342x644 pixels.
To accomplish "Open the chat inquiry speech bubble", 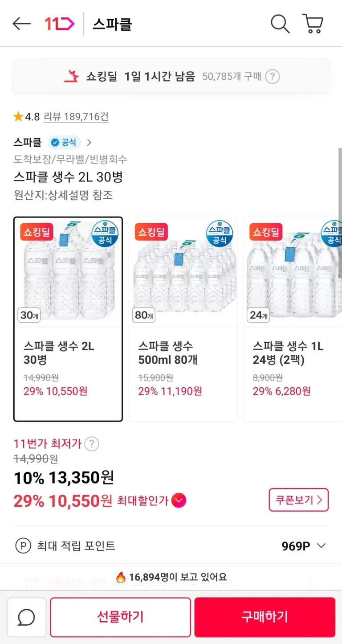I will click(x=27, y=617).
